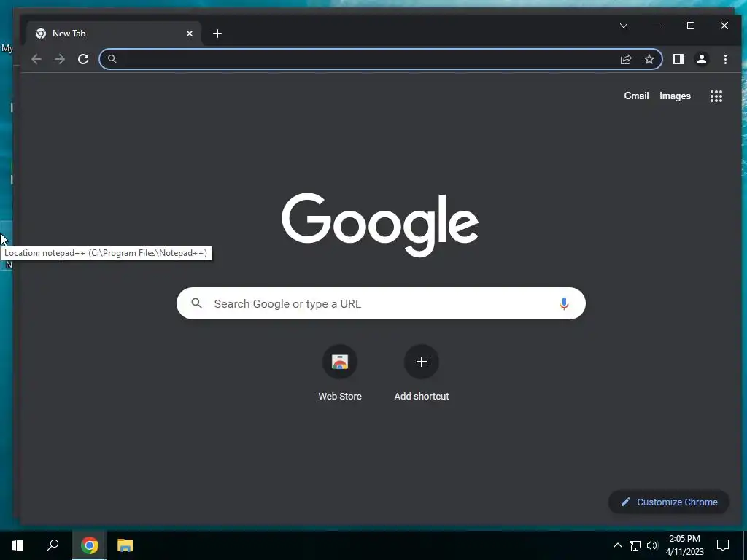Open the Web Store shortcut
Image resolution: width=747 pixels, height=560 pixels.
coord(340,373)
